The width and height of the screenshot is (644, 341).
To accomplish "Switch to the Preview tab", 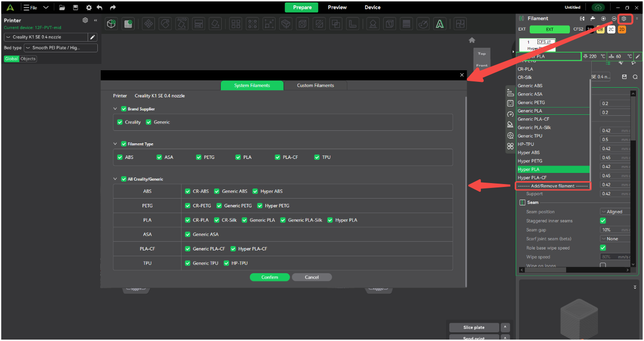I will (x=337, y=7).
